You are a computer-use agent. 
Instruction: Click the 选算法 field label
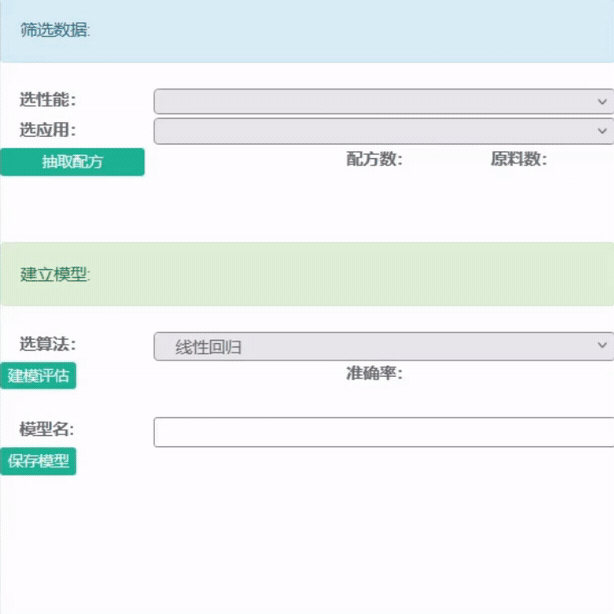[x=47, y=344]
